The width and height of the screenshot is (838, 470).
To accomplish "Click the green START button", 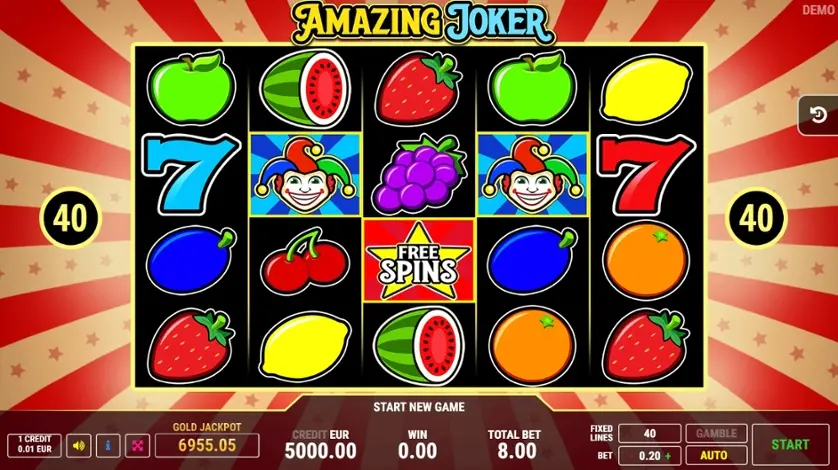I will 790,444.
